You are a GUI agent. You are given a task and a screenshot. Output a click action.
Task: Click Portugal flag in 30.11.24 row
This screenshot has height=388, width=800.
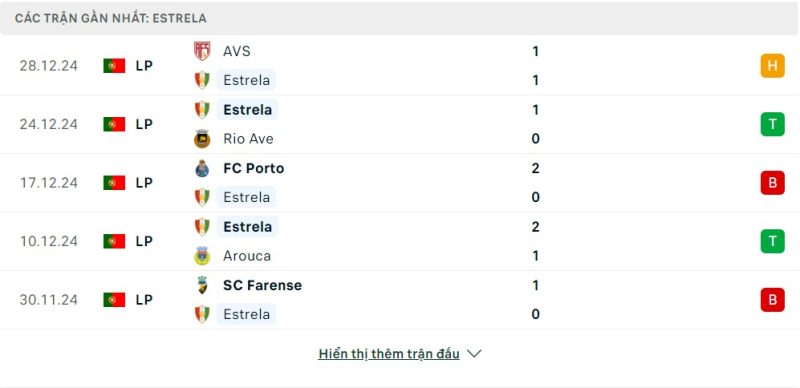click(114, 300)
